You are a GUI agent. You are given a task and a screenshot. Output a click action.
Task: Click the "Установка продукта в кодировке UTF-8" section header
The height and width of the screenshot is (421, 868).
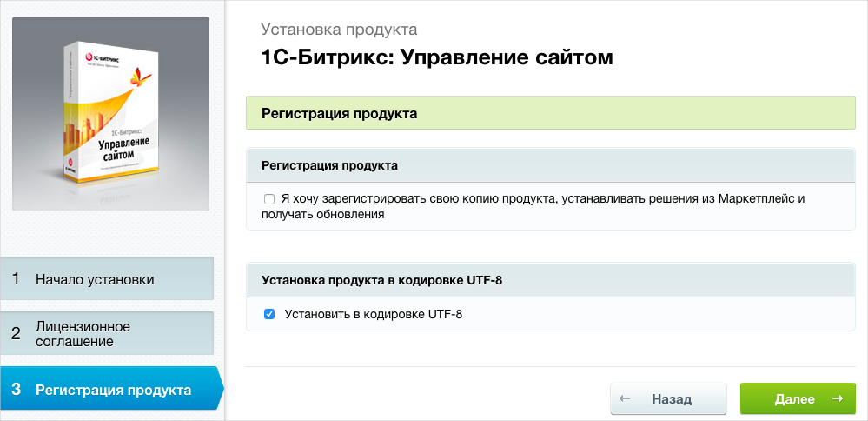click(x=382, y=280)
